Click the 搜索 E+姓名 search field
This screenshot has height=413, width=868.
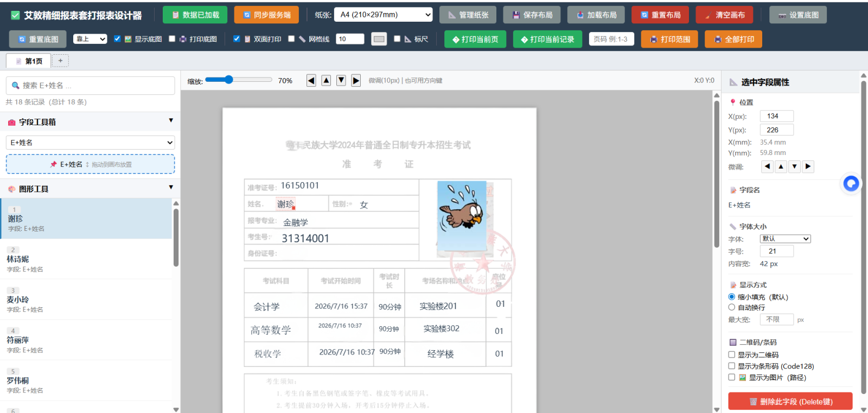click(90, 86)
